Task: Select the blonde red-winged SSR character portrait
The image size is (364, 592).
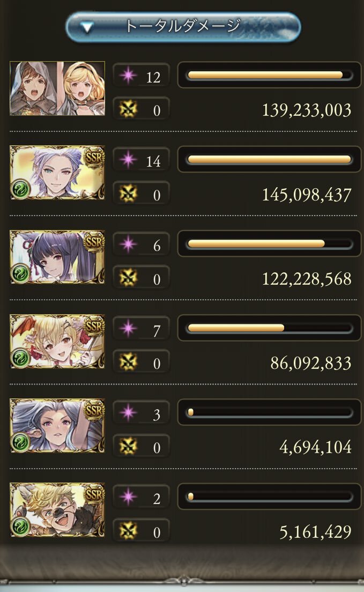Action: [57, 341]
